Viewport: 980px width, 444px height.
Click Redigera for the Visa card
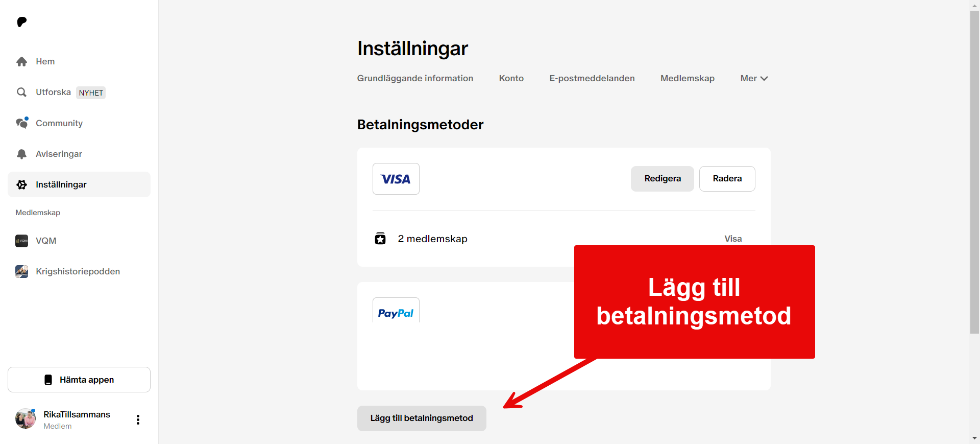(663, 179)
